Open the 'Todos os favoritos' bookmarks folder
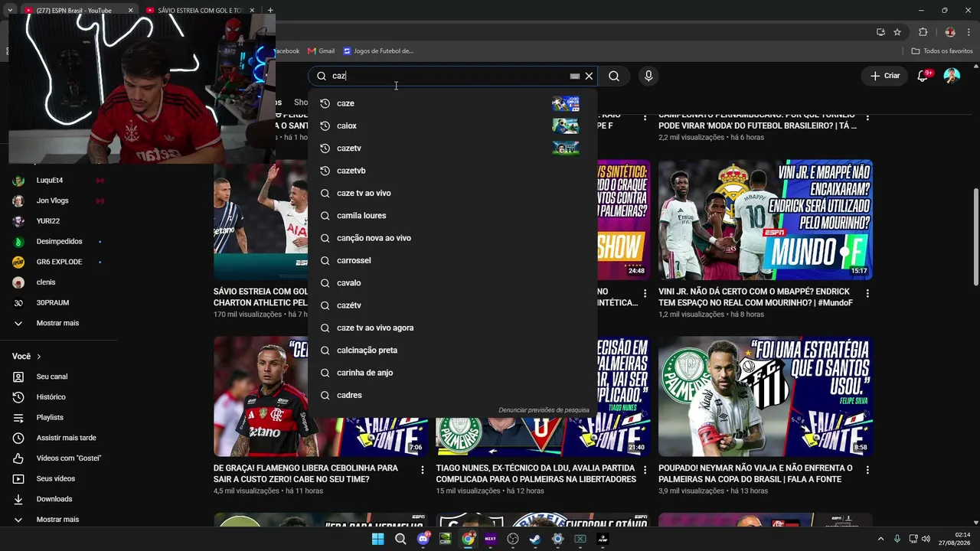The height and width of the screenshot is (551, 980). [x=942, y=51]
